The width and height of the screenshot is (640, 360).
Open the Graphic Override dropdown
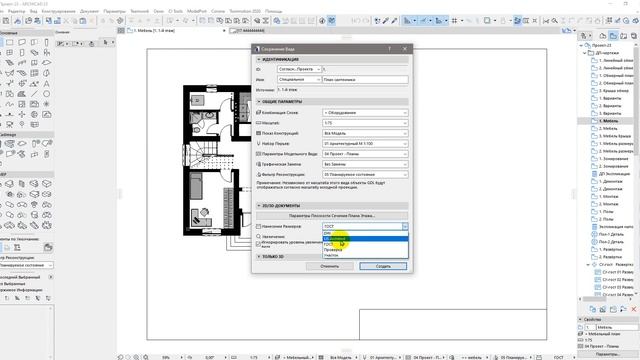click(365, 164)
